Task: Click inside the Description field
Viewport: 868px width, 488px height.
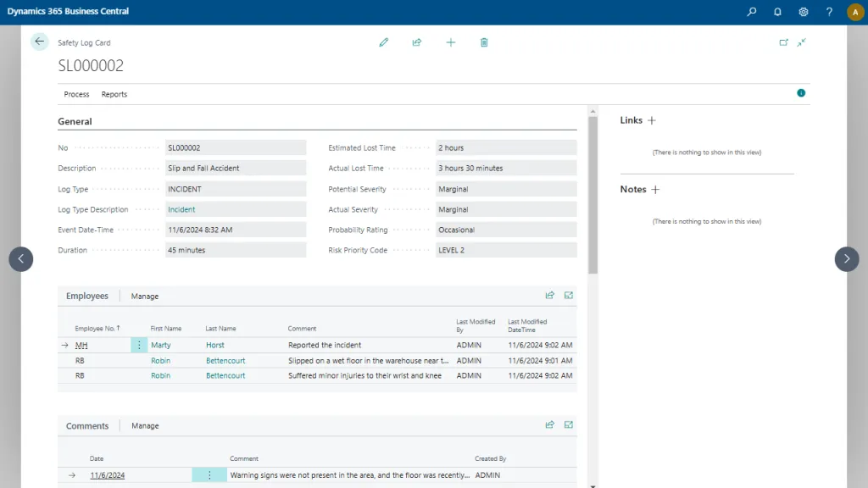Action: (x=237, y=168)
